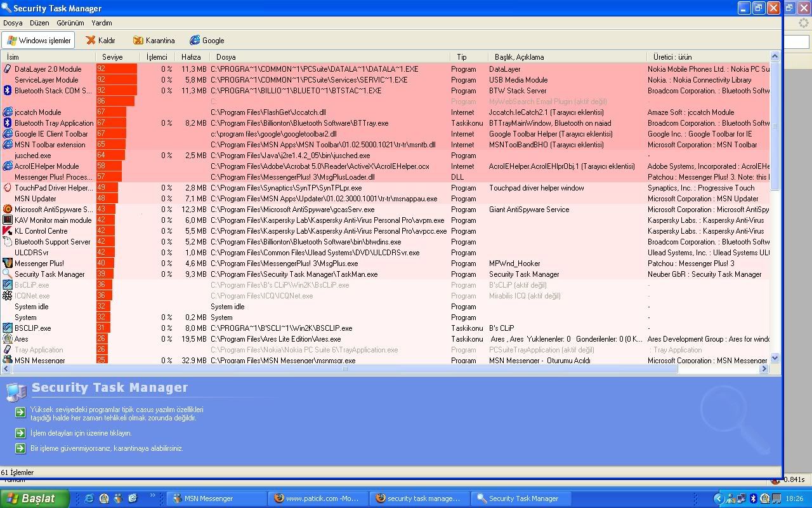
Task: Sort by the Dosya column header
Action: (x=329, y=57)
